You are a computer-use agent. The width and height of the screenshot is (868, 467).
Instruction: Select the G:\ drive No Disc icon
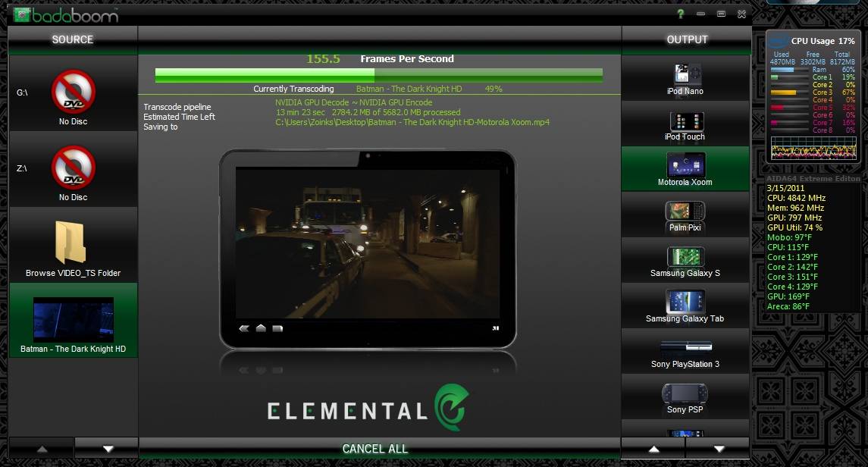[x=73, y=91]
